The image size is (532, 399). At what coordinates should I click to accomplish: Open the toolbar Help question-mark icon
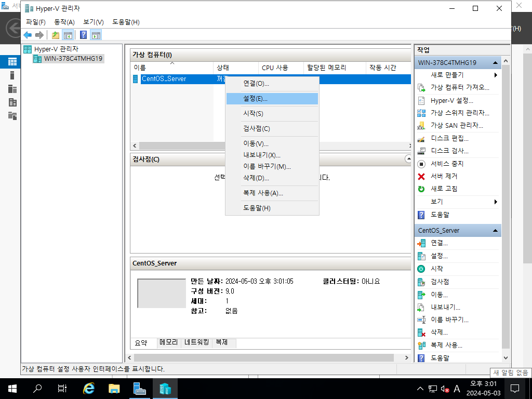point(84,35)
